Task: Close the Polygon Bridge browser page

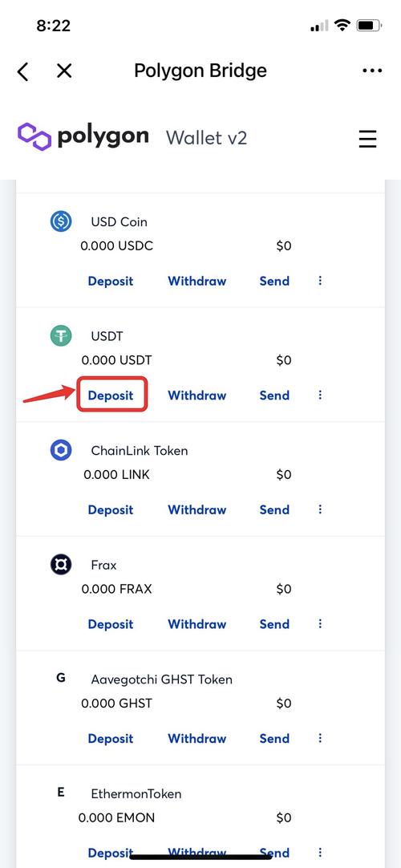Action: [64, 71]
